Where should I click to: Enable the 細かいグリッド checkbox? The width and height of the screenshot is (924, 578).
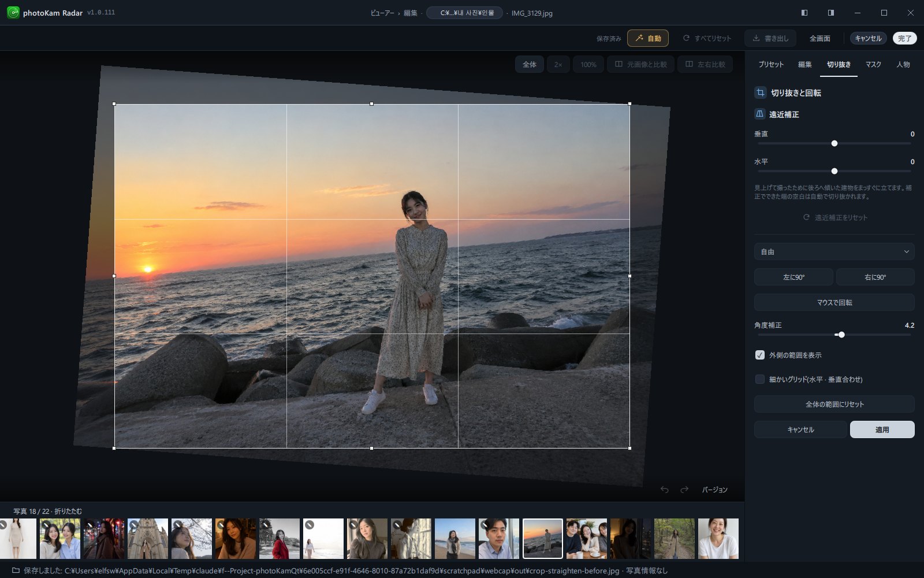point(760,379)
